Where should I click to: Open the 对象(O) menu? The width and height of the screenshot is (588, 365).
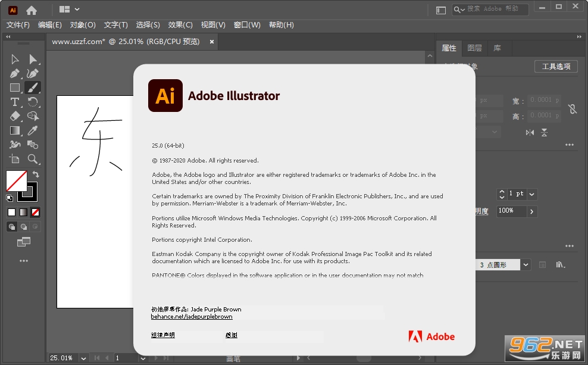[x=83, y=25]
